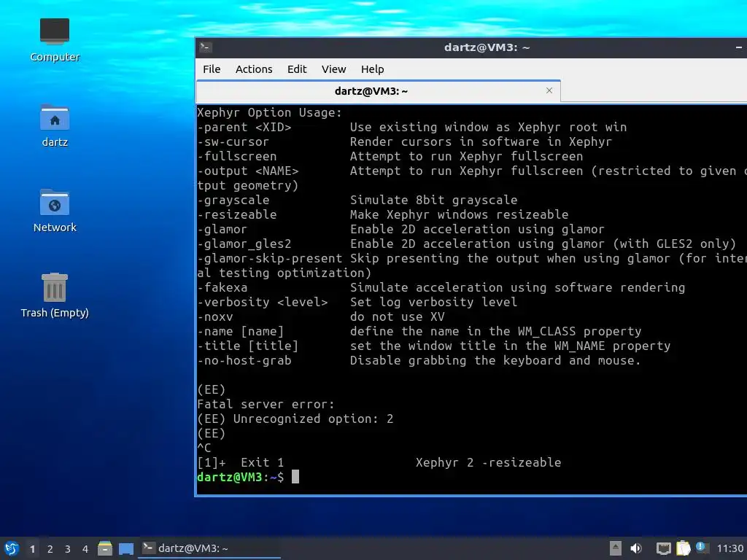Click the '-no-host-grab' option line
Screen dimensions: 747x560
[419, 360]
